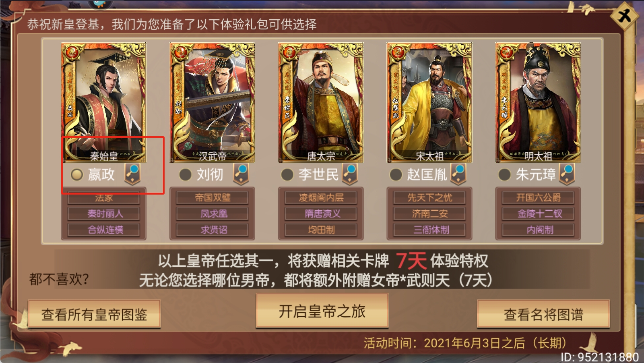The width and height of the screenshot is (644, 363).
Task: Choose the 赵匡胤 radio option
Action: click(x=396, y=174)
